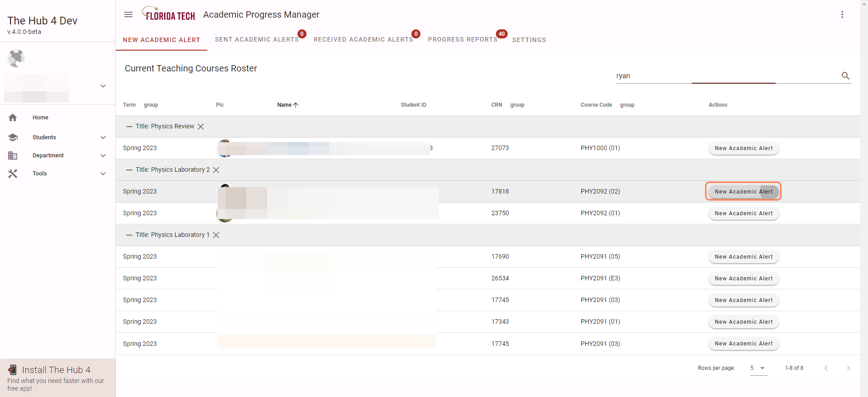Remove the Physics Laboratory 1 grouping

(216, 235)
